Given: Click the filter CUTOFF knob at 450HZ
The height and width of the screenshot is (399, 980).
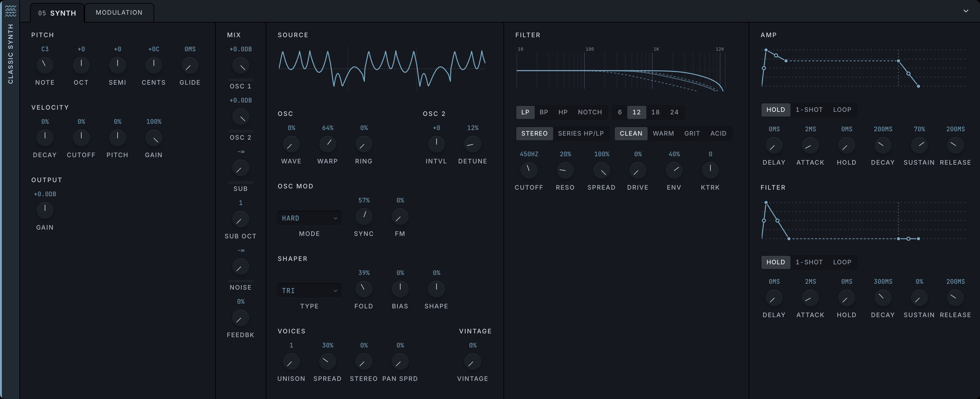Looking at the screenshot, I should pos(529,170).
